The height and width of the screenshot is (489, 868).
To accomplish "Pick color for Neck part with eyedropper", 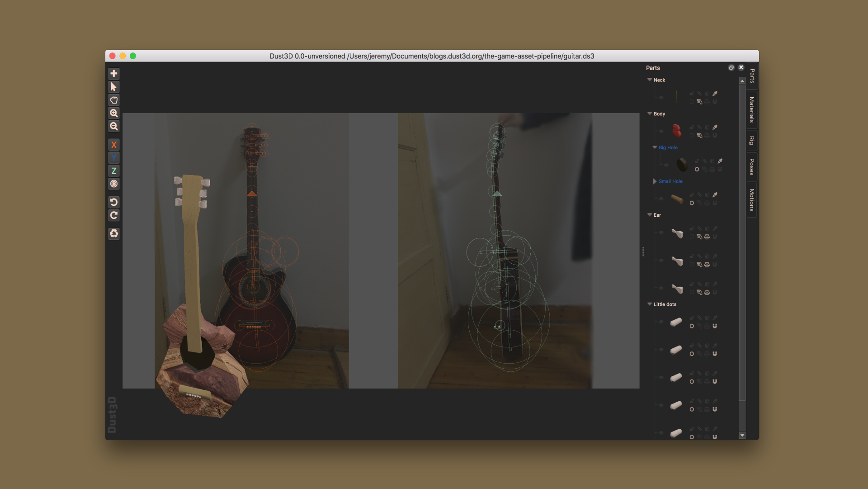I will (715, 93).
